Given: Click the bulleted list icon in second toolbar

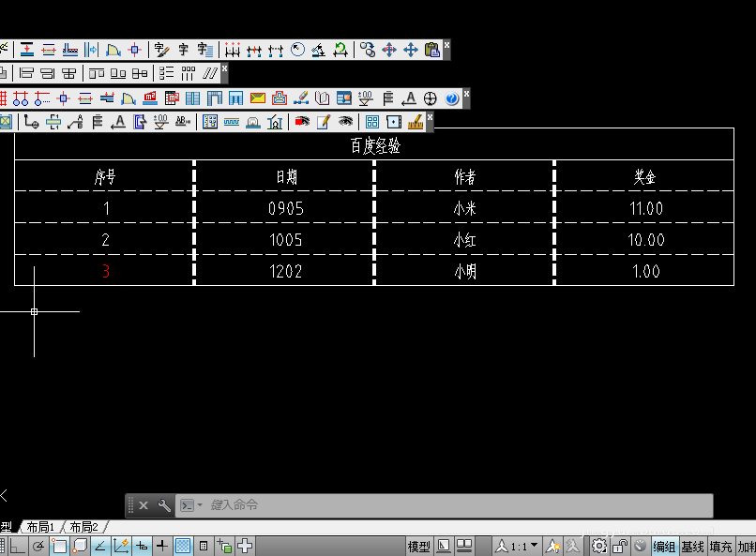Looking at the screenshot, I should click(167, 73).
